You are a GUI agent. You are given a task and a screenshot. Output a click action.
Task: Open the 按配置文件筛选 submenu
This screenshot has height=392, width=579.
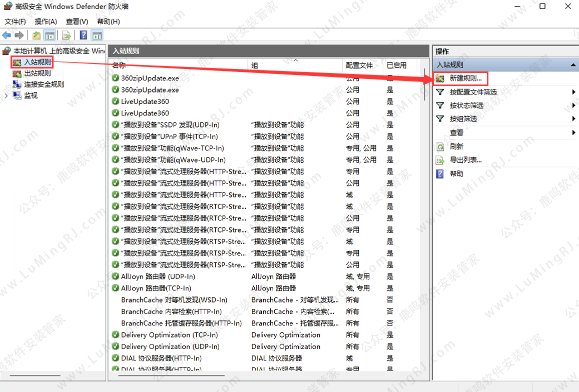[x=473, y=92]
